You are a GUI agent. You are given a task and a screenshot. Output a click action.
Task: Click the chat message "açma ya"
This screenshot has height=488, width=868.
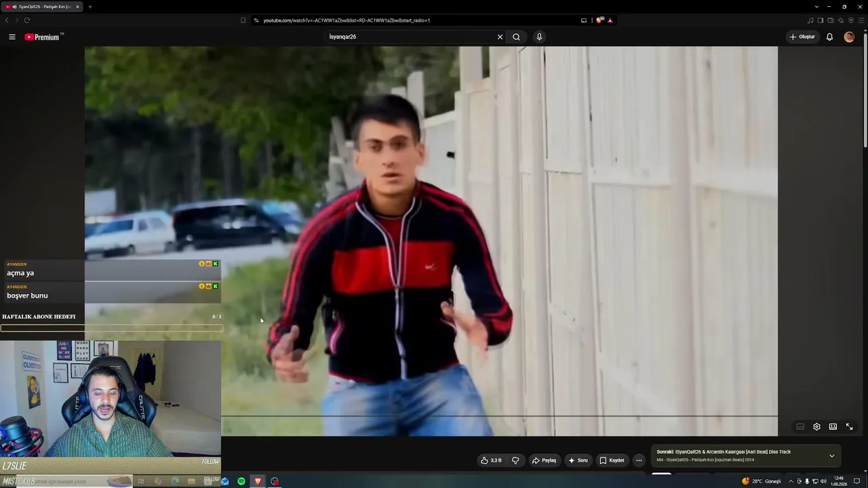[20, 273]
